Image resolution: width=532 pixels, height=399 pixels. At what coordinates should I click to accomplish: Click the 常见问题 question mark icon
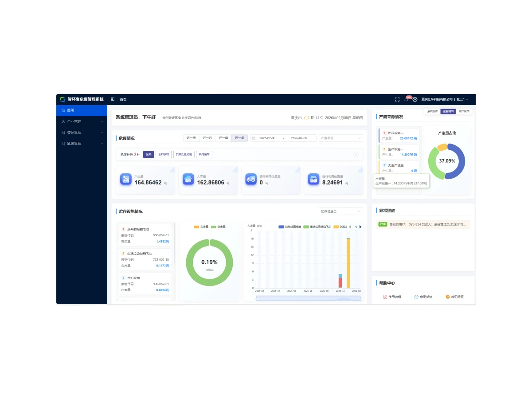pos(448,297)
